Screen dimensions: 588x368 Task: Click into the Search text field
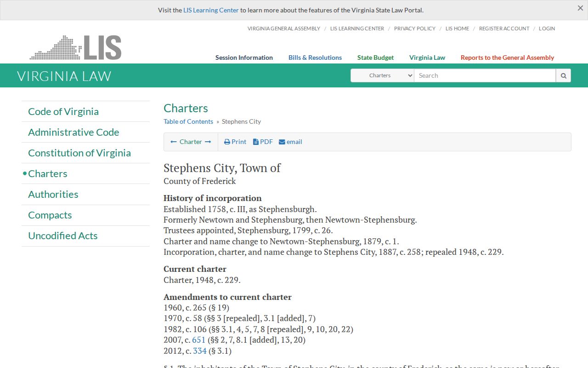point(485,75)
